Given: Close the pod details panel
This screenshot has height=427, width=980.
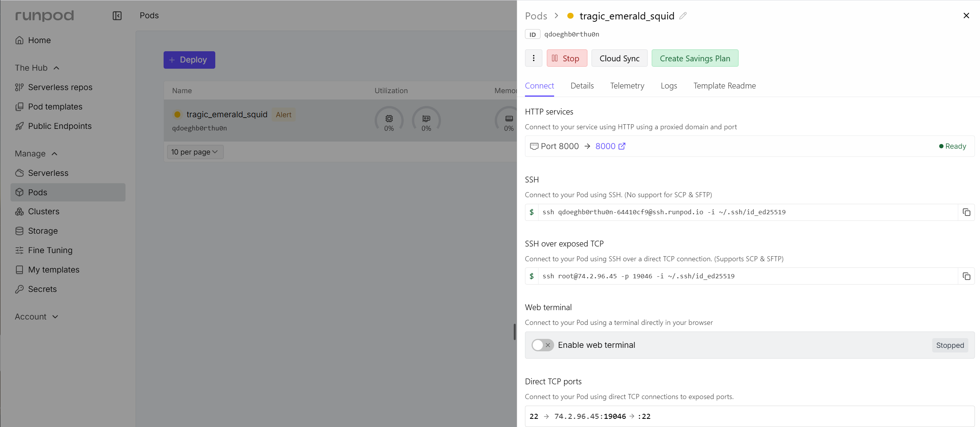Looking at the screenshot, I should coord(966,16).
